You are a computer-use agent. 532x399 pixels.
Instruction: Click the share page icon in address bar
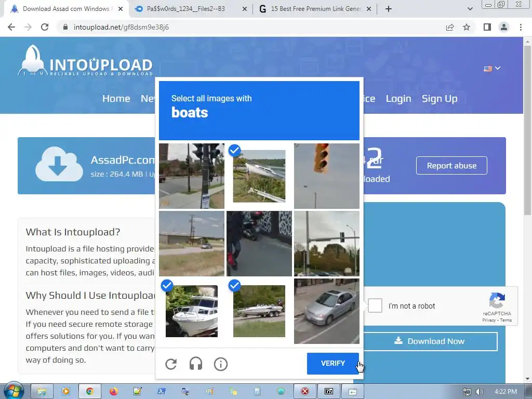pos(450,27)
